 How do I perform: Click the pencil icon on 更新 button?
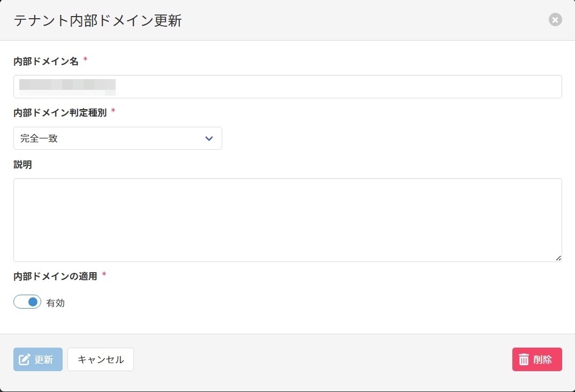[x=24, y=359]
